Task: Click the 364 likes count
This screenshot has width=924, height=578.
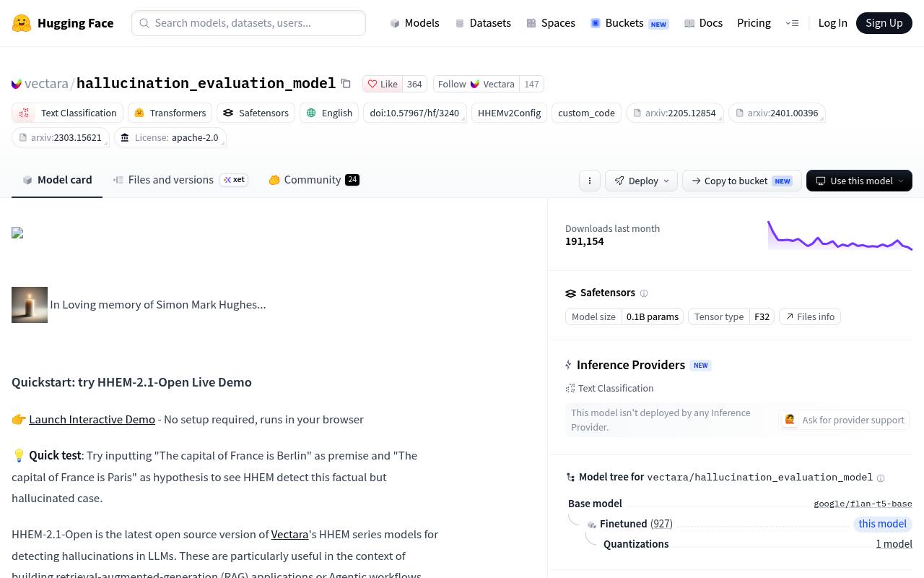Action: [414, 84]
